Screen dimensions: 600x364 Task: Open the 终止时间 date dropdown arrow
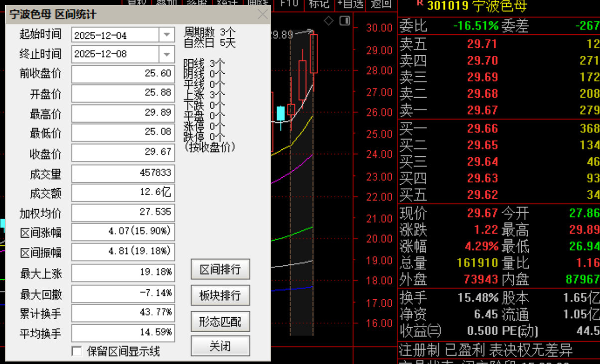click(166, 54)
